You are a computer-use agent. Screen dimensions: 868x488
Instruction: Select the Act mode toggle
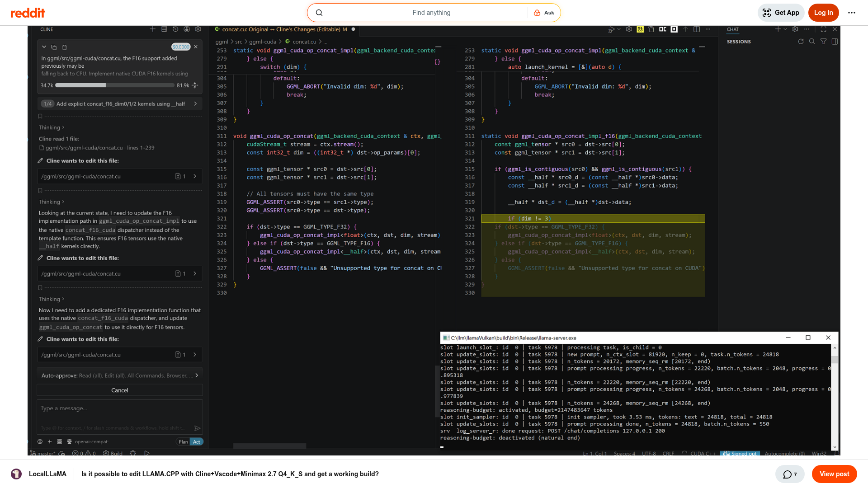[x=197, y=442]
